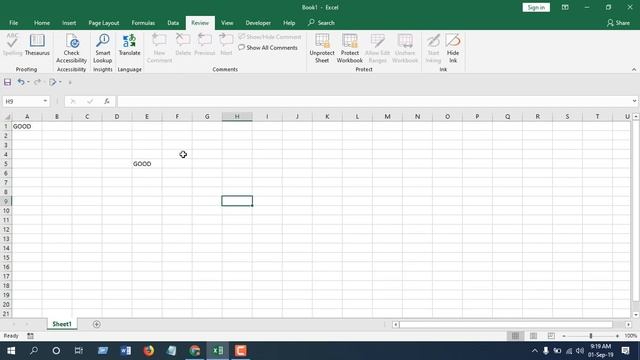Switch to the Home tab
The width and height of the screenshot is (640, 360).
pos(42,23)
